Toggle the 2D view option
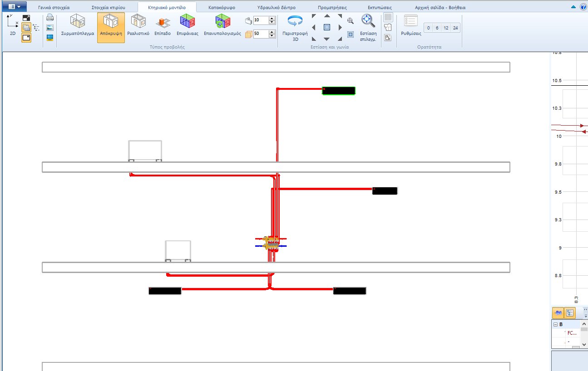588x371 pixels. (13, 27)
